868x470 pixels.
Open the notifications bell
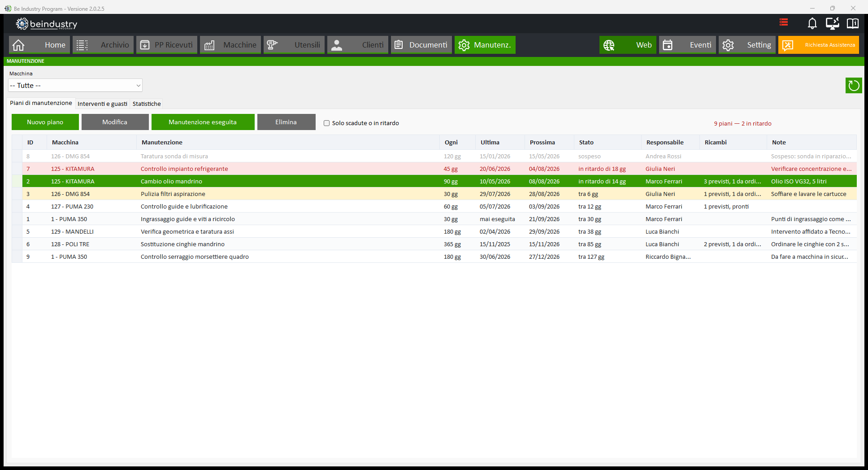812,23
